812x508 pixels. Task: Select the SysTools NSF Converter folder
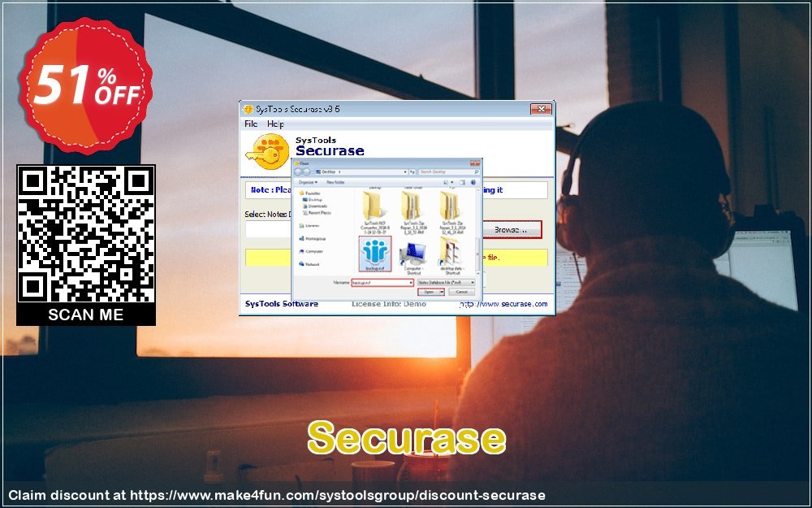(x=375, y=211)
